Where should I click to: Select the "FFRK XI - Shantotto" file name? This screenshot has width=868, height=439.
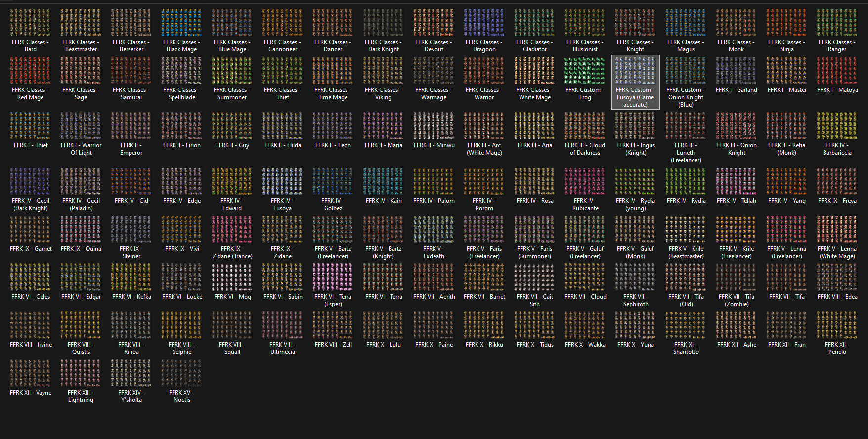686,349
